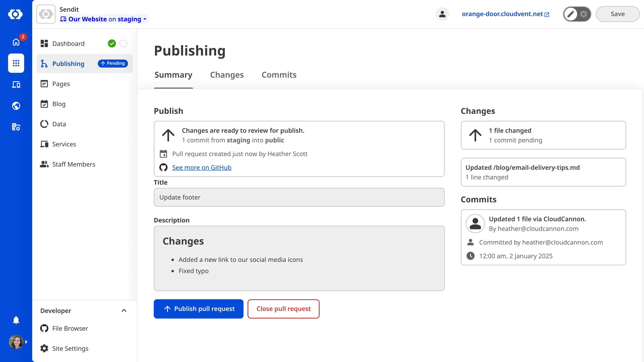Collapse the Developer section

tap(124, 311)
